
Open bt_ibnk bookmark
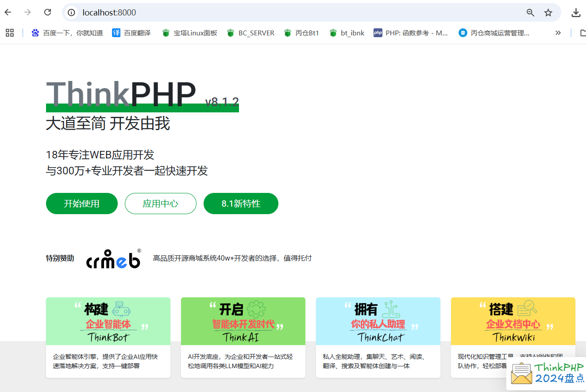tap(347, 33)
